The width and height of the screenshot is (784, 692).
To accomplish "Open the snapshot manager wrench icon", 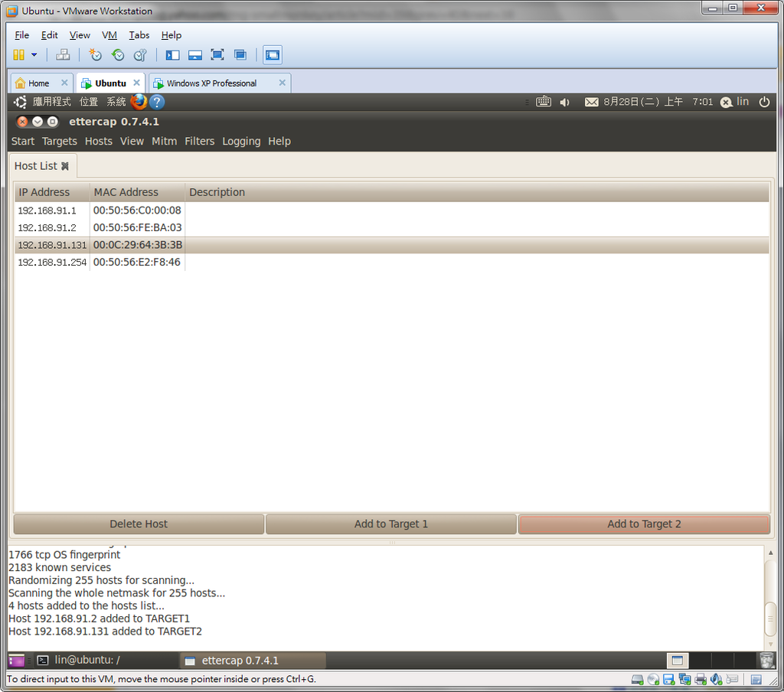I will tap(140, 55).
